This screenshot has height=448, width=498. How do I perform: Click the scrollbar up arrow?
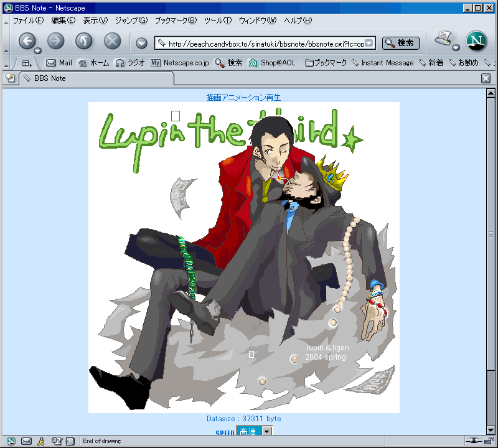(x=491, y=93)
